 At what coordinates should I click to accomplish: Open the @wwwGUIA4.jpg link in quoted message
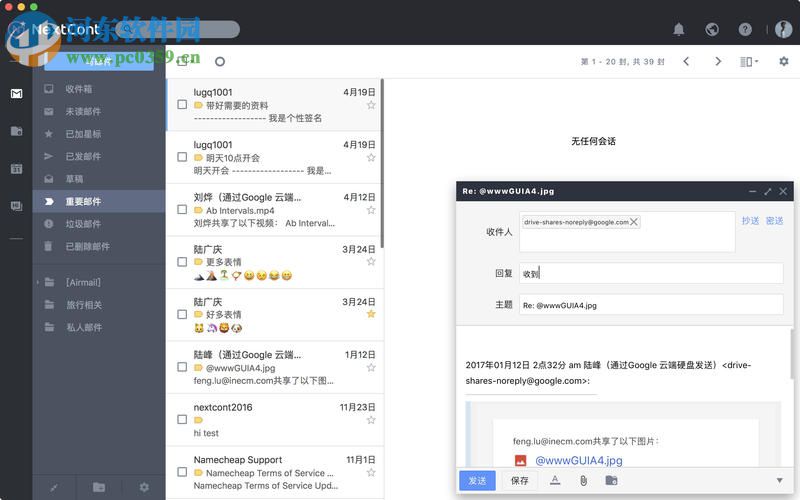[579, 460]
